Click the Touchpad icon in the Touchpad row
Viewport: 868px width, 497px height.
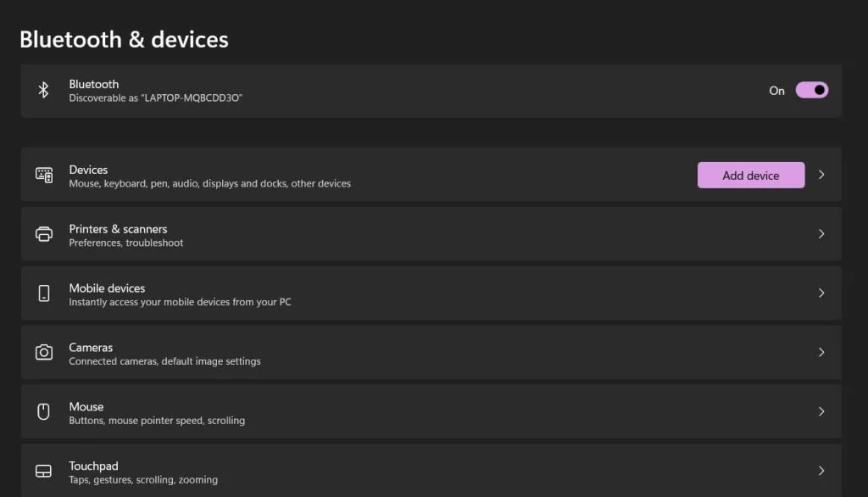(43, 470)
